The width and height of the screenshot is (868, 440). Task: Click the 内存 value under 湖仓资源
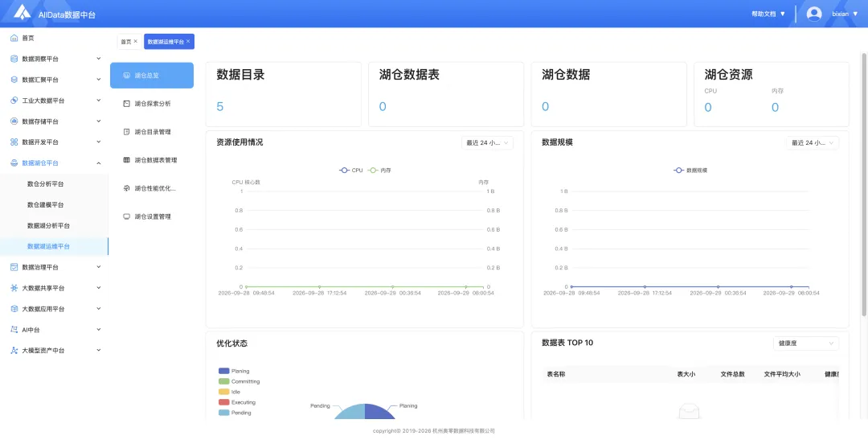(x=775, y=108)
